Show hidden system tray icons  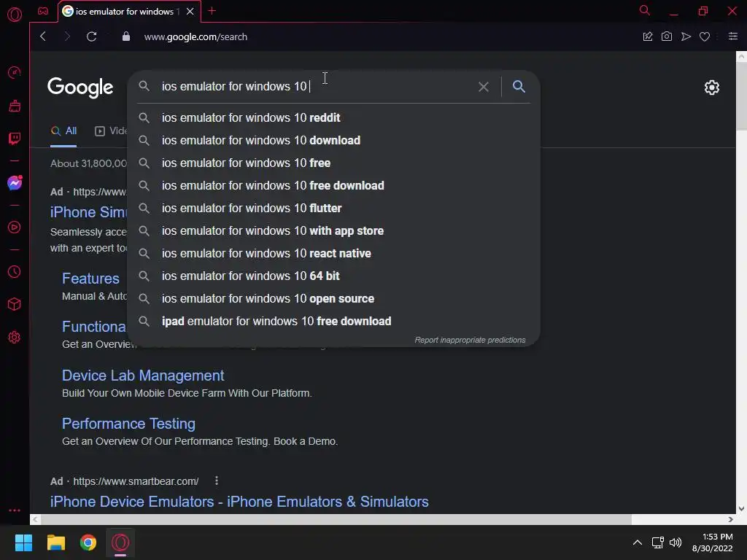tap(637, 542)
